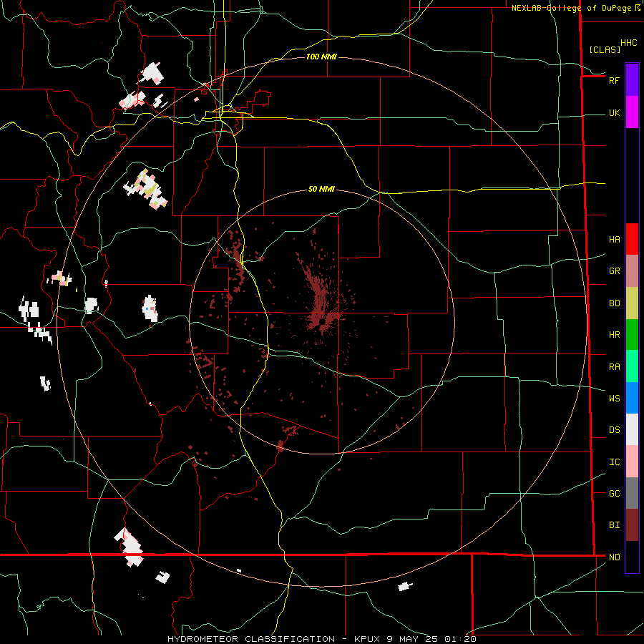The image size is (644, 644).
Task: Click the HR legend label
Action: [x=614, y=335]
